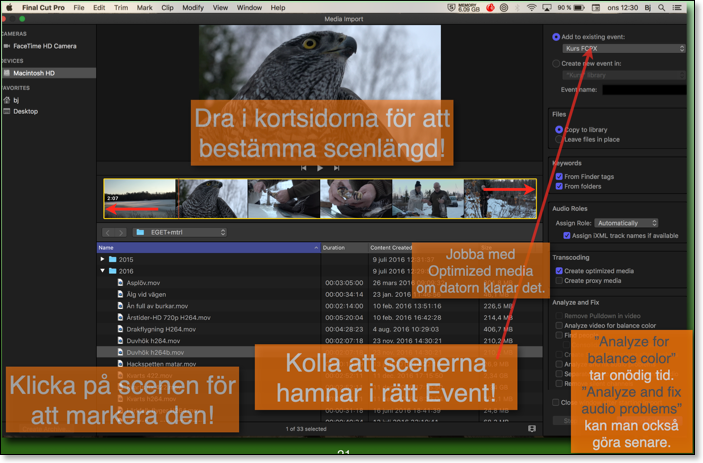Open the Kurs FCPX event dropdown
This screenshot has width=703, height=463.
pyautogui.click(x=624, y=48)
